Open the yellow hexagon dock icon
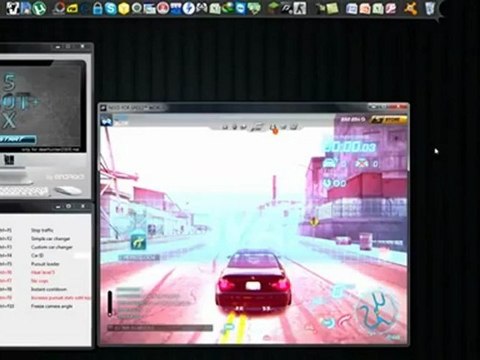The width and height of the screenshot is (480, 360). (x=124, y=8)
